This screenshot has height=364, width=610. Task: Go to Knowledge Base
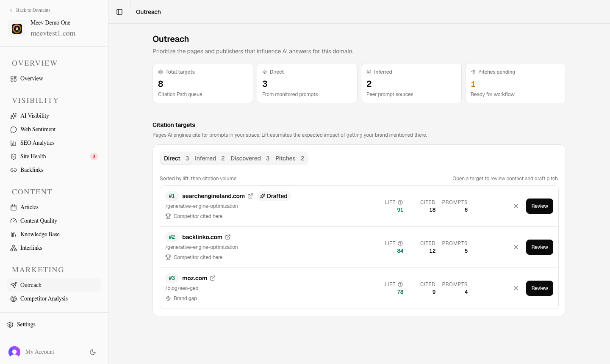54,234
